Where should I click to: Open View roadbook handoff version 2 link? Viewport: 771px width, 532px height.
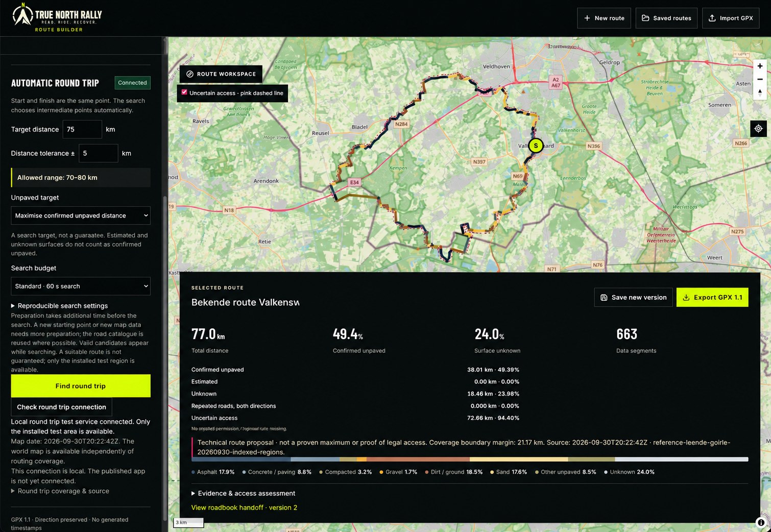coord(244,507)
